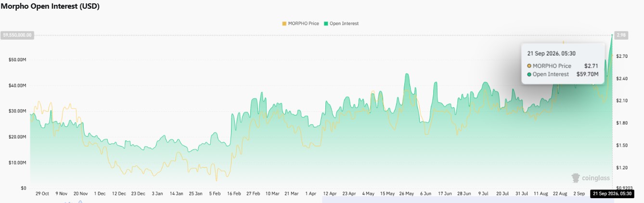Click the $40.00M left axis label
Viewport: 644px width, 203px height.
tap(17, 85)
